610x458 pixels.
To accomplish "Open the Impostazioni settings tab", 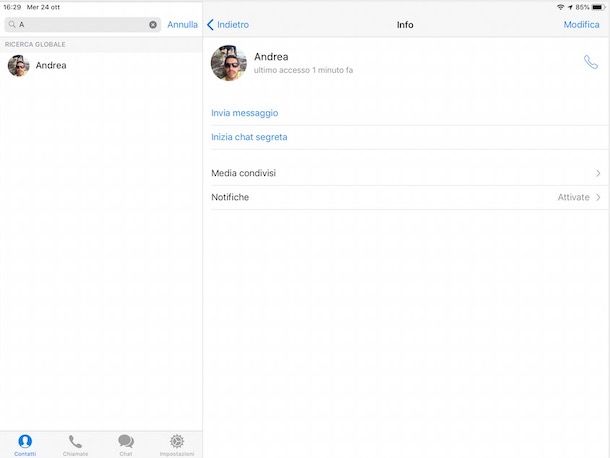I will pos(177,445).
